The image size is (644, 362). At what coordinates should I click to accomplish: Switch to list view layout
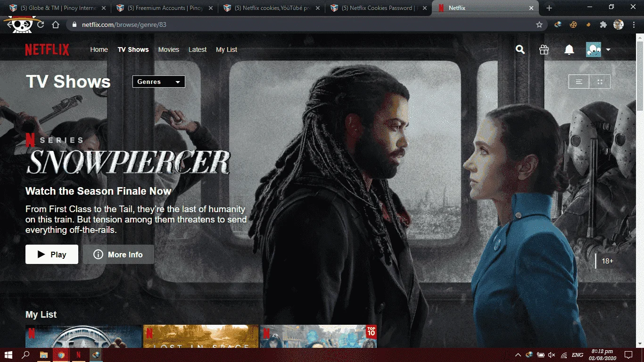[x=579, y=82]
